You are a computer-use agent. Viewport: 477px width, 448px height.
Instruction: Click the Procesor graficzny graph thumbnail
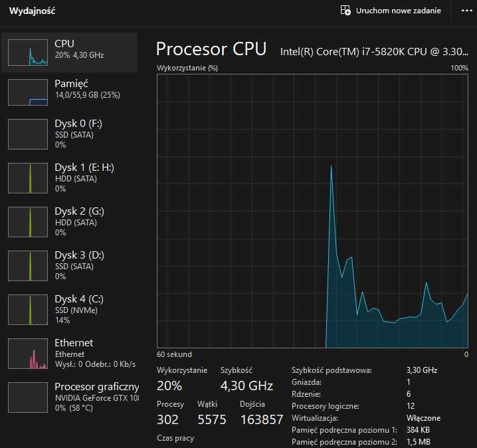[x=28, y=398]
